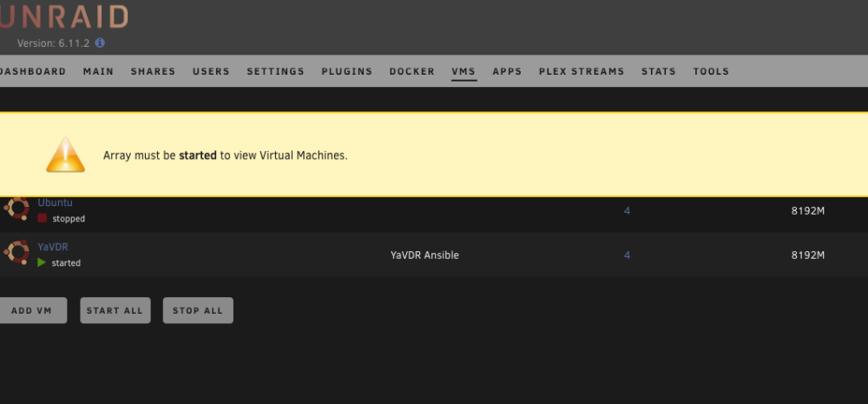Image resolution: width=868 pixels, height=404 pixels.
Task: Click the red stopped status icon
Action: (x=42, y=218)
